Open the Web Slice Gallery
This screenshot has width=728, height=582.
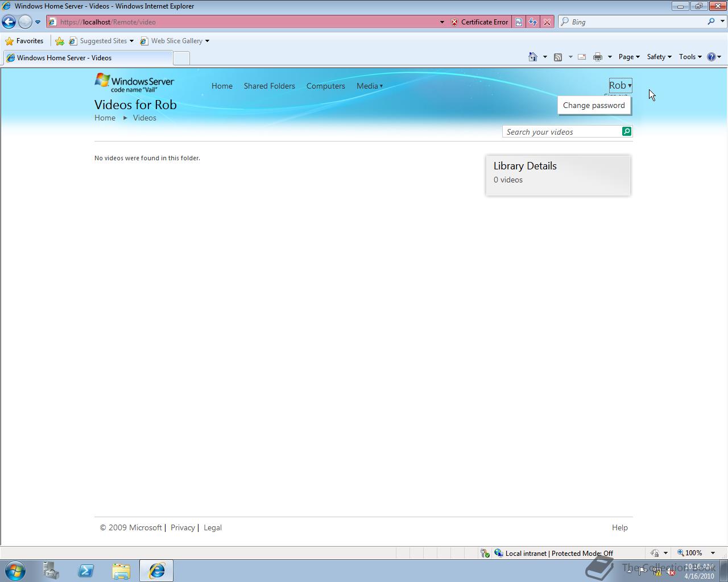174,41
